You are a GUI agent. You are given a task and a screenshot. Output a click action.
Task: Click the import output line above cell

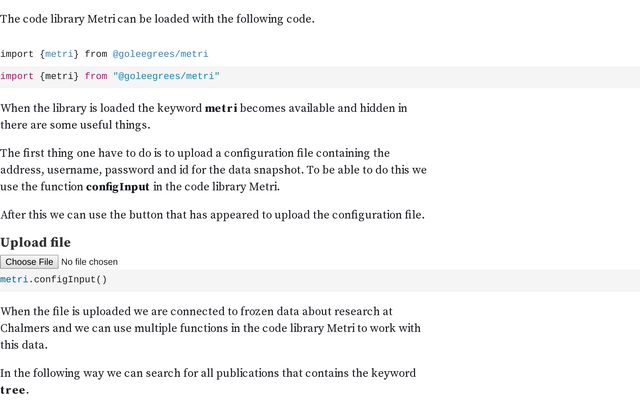pyautogui.click(x=104, y=54)
